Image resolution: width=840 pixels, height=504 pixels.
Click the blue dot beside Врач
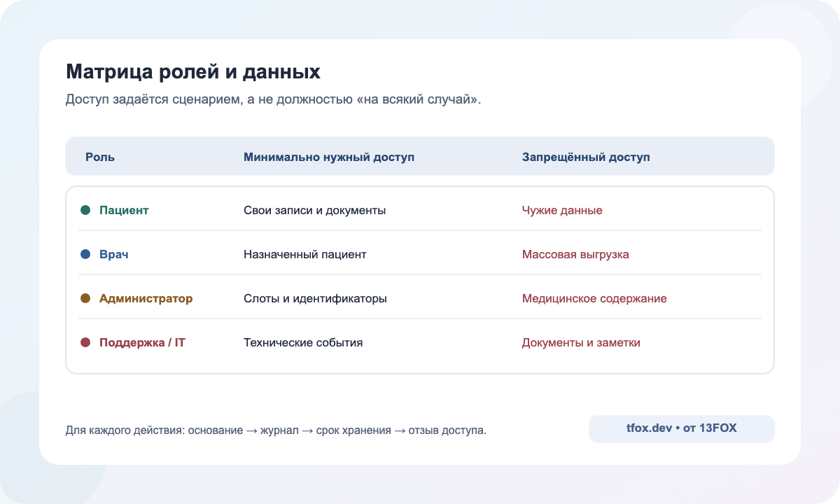[85, 254]
